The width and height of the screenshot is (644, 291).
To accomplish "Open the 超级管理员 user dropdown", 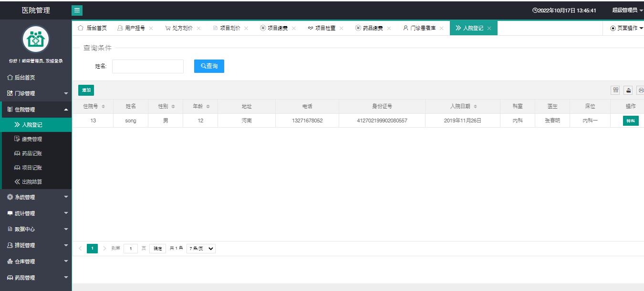I will 627,10.
